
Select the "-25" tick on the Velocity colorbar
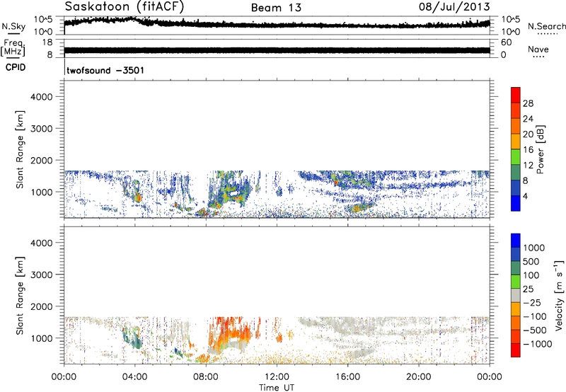click(x=531, y=303)
